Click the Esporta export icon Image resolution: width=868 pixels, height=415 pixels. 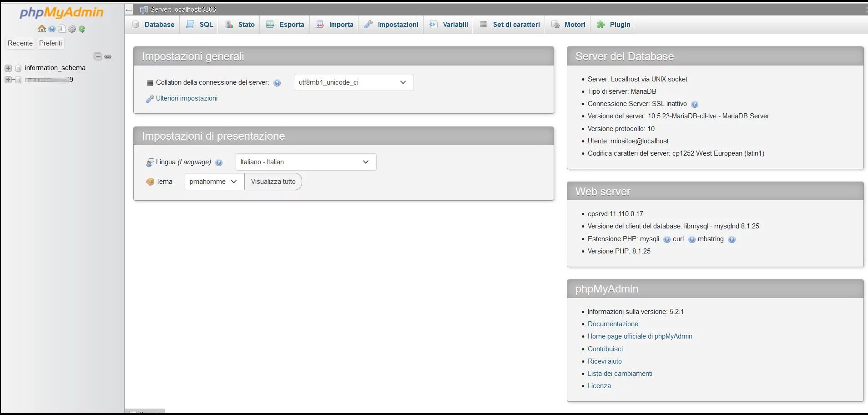point(270,25)
